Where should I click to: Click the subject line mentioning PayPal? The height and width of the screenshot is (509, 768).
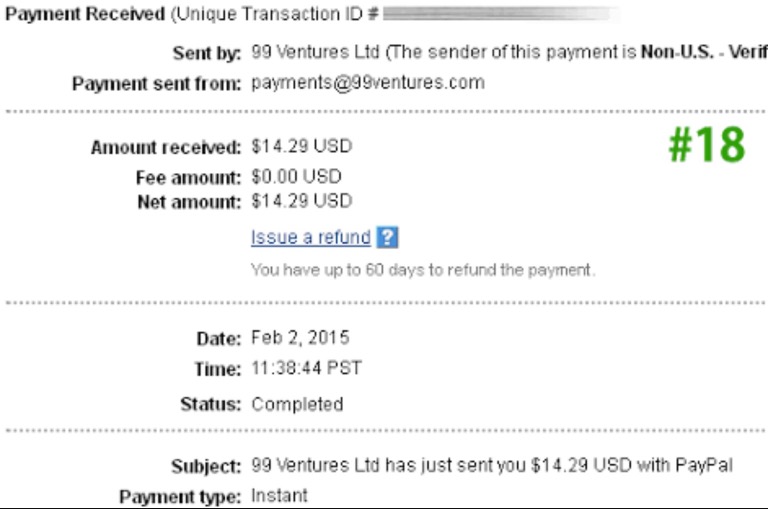coord(492,466)
